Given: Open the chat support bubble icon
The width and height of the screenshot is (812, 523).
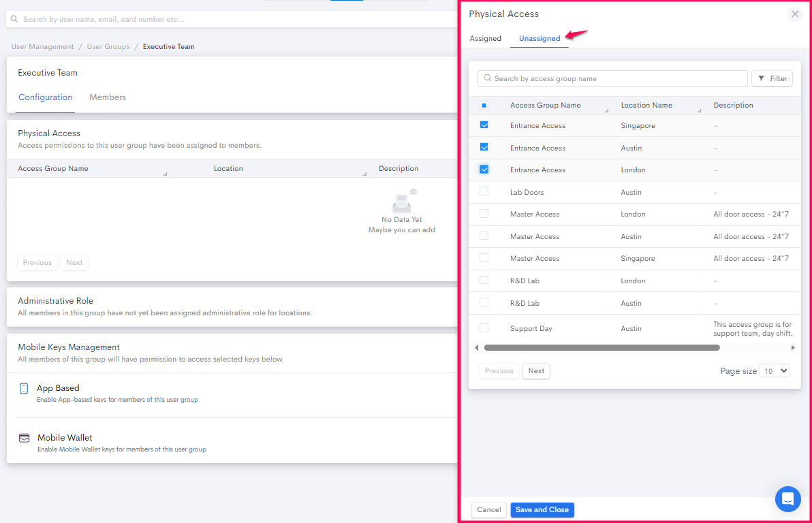Looking at the screenshot, I should [787, 498].
